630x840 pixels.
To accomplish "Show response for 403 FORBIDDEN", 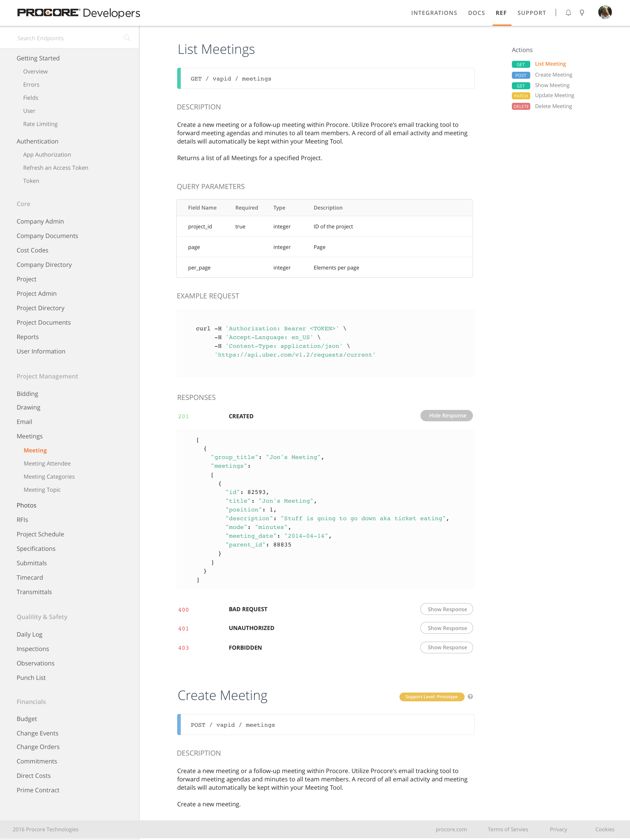I will point(447,647).
